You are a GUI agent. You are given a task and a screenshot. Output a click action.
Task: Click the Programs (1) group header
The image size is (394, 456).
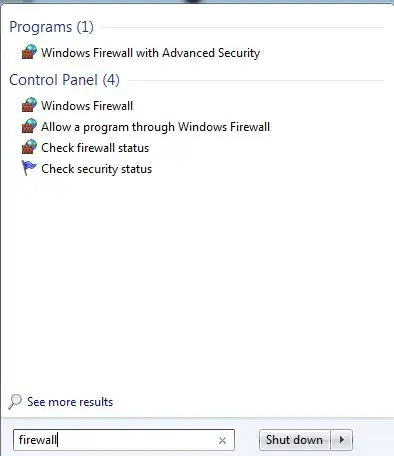51,27
